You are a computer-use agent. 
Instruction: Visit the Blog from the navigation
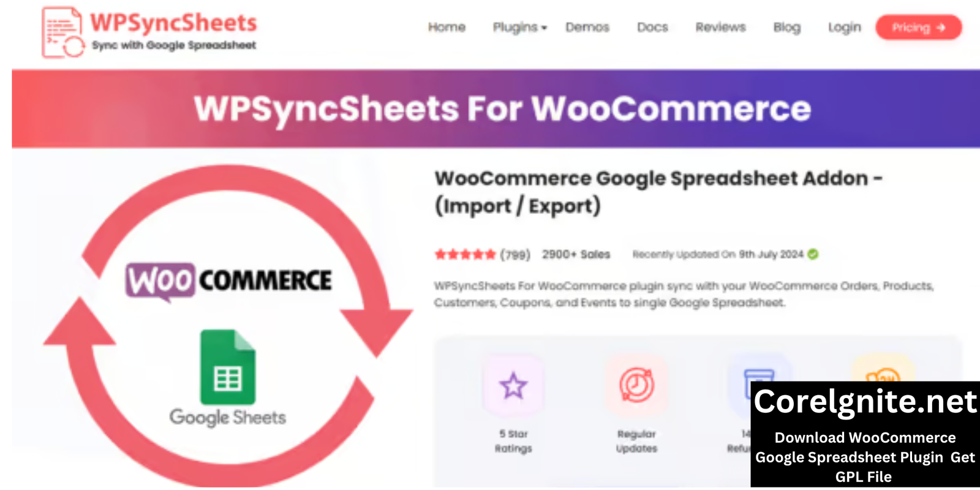pos(786,28)
